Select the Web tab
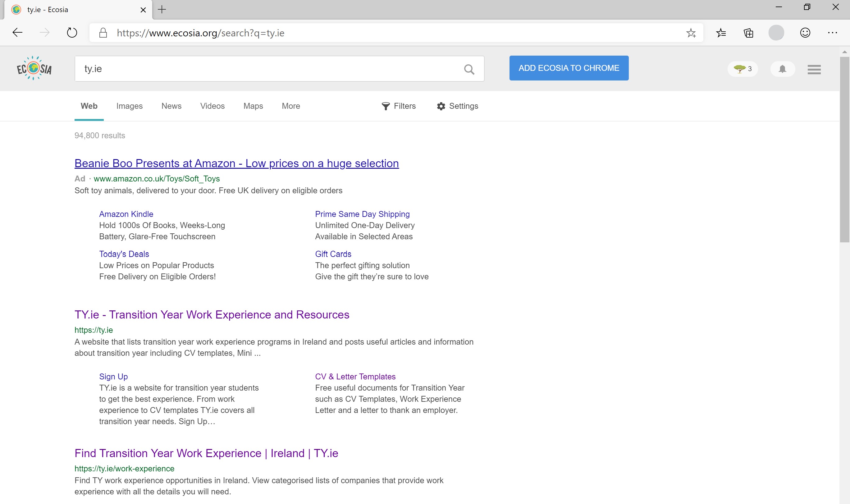Image resolution: width=850 pixels, height=504 pixels. pyautogui.click(x=89, y=106)
